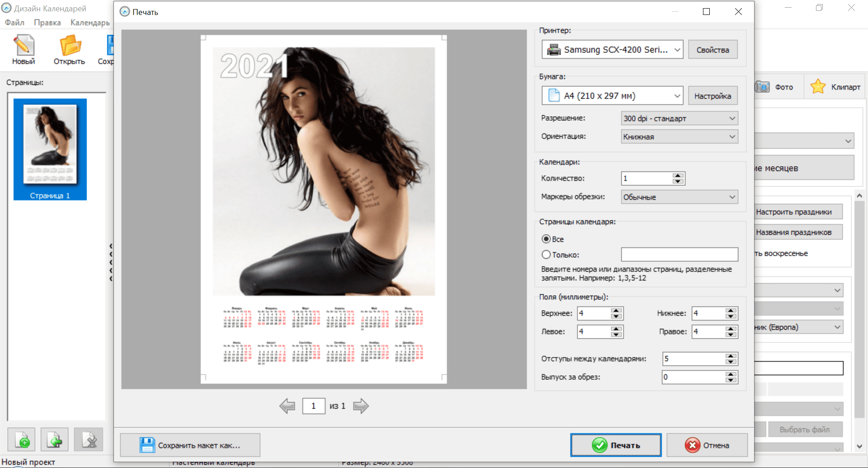
Task: Click the main window right panel scrollbar down arrow
Action: pos(859,446)
